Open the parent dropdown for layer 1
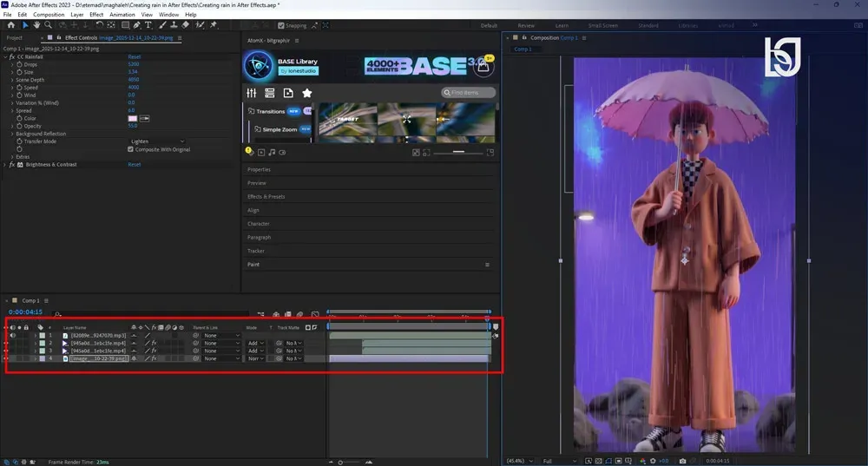The width and height of the screenshot is (868, 466). (x=221, y=335)
